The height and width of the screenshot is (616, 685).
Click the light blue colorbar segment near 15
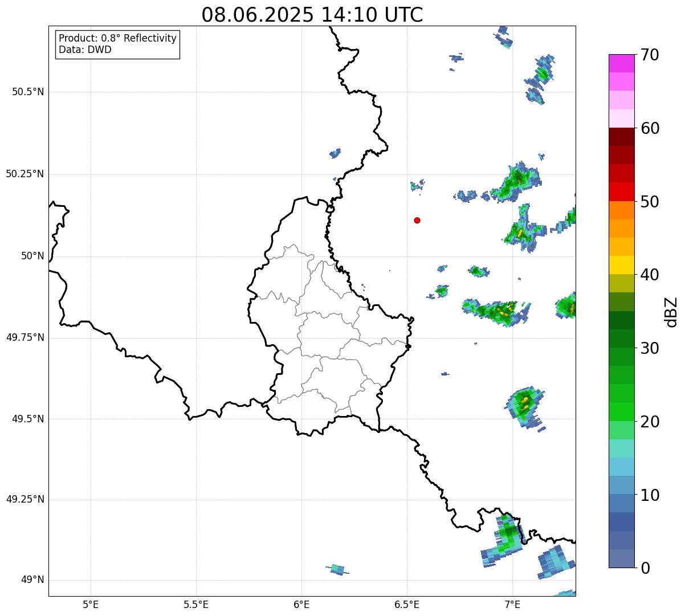pyautogui.click(x=621, y=467)
